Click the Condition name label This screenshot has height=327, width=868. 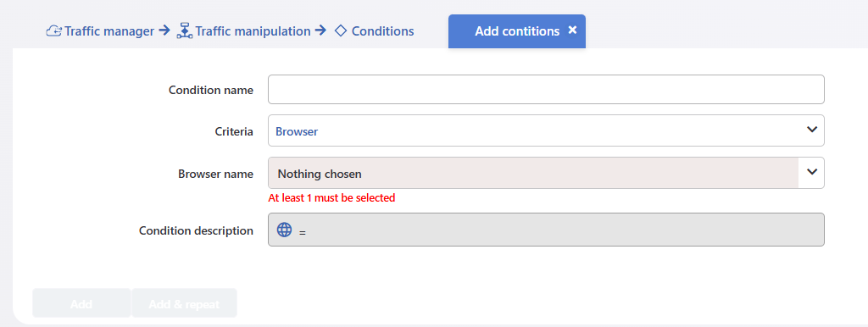211,90
